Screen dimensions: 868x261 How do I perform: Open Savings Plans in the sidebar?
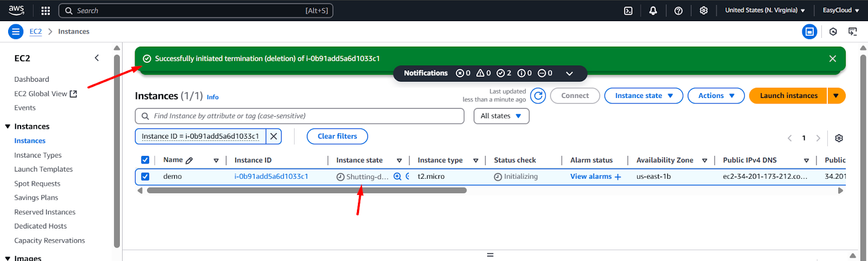[36, 198]
